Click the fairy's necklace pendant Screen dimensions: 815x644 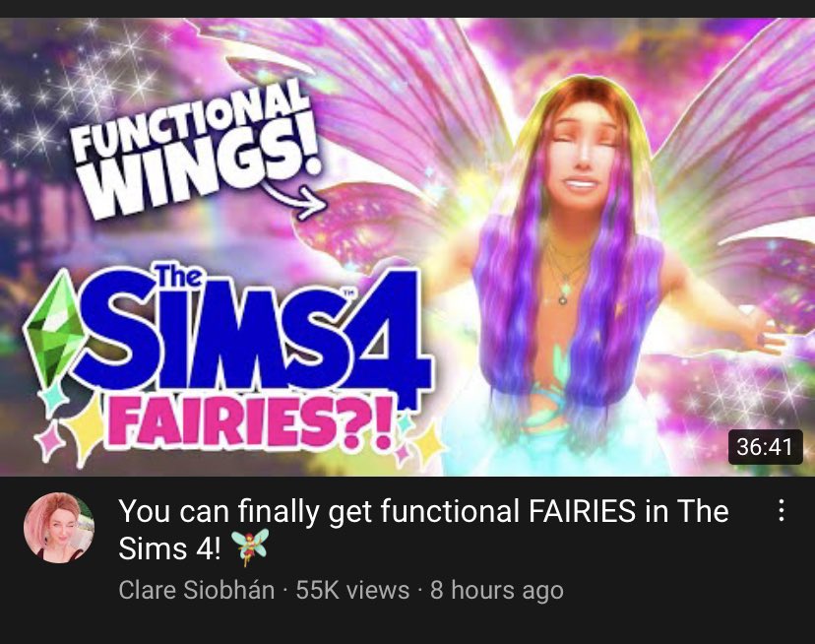click(563, 297)
